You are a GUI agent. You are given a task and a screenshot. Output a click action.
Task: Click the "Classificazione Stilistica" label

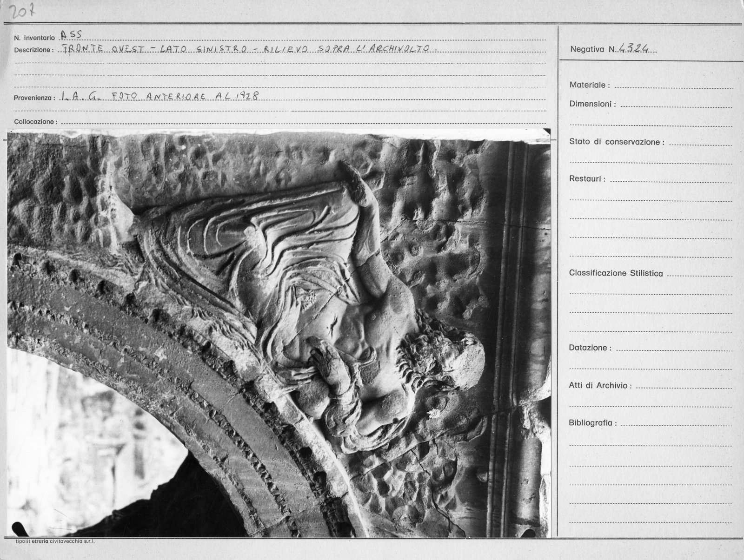coord(616,273)
